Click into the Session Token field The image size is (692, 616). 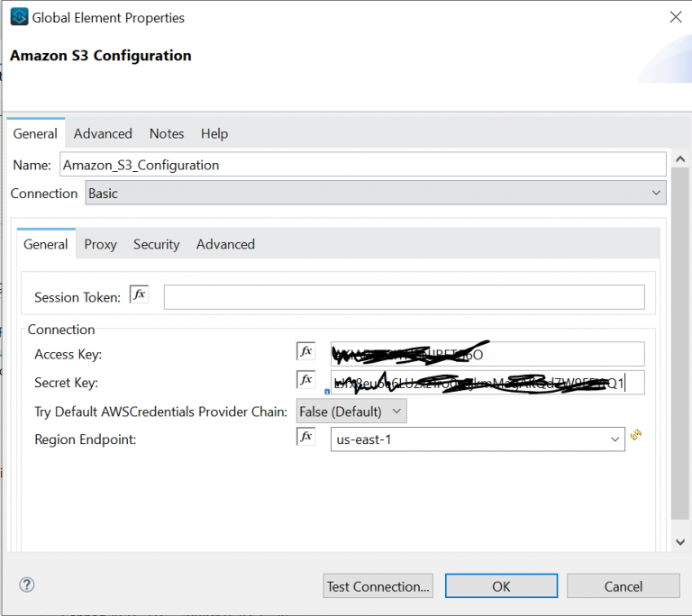(404, 297)
